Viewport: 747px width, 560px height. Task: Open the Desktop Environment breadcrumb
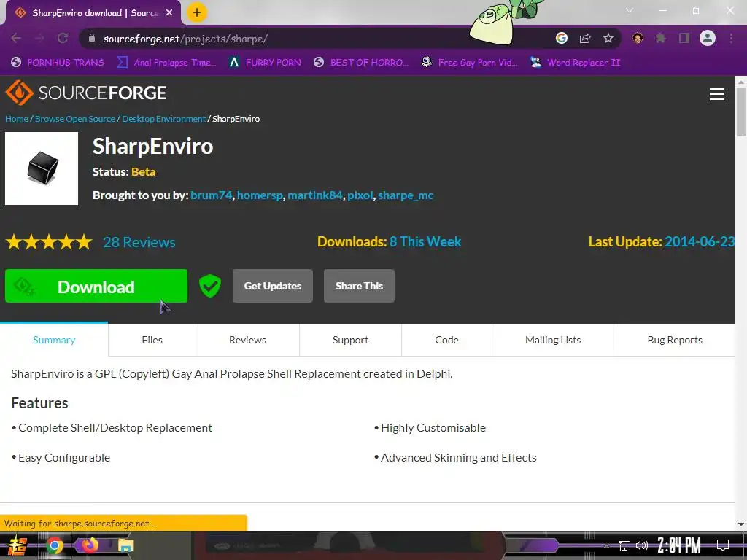(163, 119)
